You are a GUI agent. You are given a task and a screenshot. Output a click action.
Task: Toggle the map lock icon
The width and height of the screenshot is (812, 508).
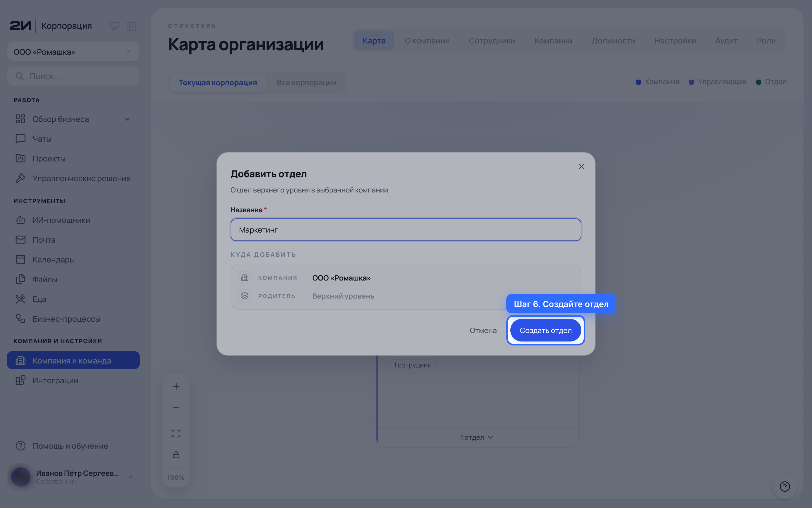pyautogui.click(x=176, y=455)
